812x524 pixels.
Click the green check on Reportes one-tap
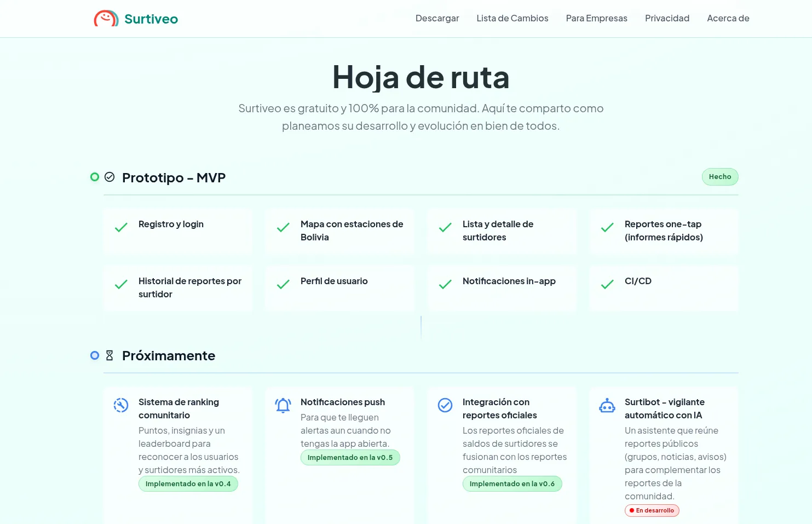[x=607, y=228]
